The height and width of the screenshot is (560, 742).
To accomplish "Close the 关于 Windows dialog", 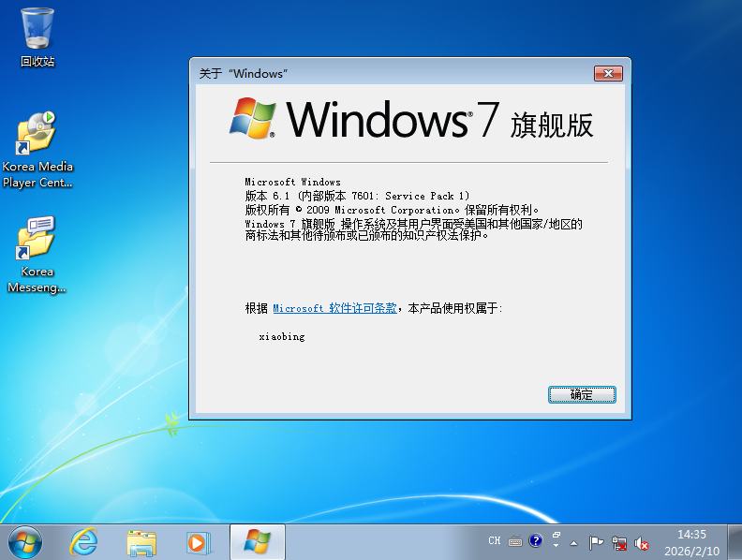I will point(608,73).
